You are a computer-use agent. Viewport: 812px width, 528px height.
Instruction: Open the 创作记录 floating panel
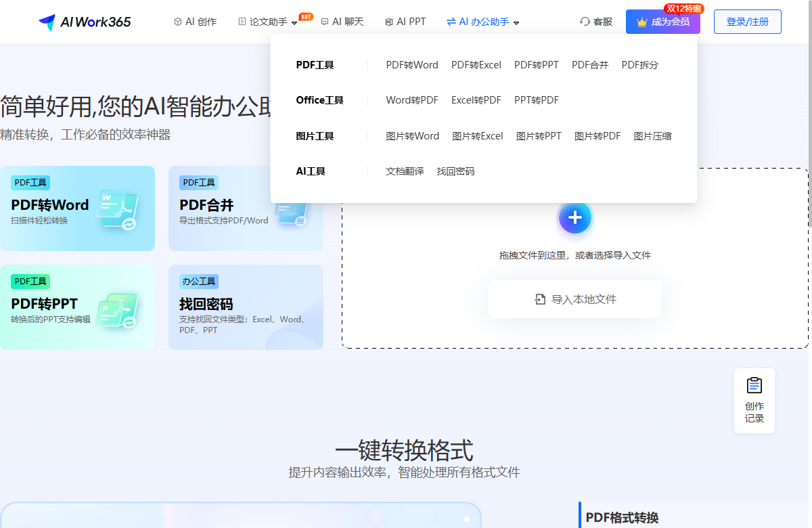click(754, 399)
